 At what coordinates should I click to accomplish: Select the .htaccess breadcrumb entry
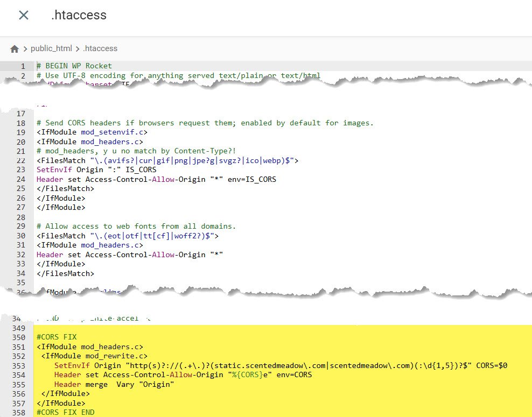point(100,48)
